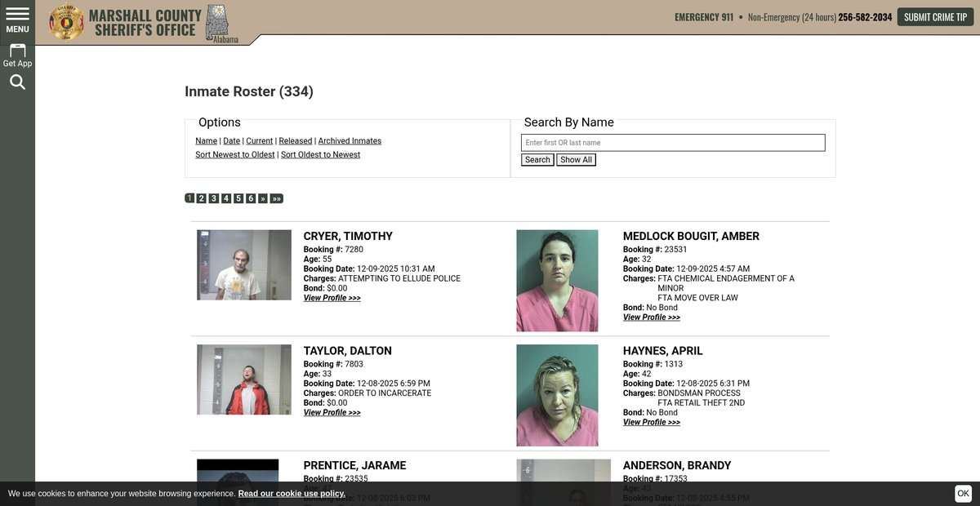Viewport: 980px width, 506px height.
Task: Go to page 5 of roster
Action: pyautogui.click(x=238, y=198)
